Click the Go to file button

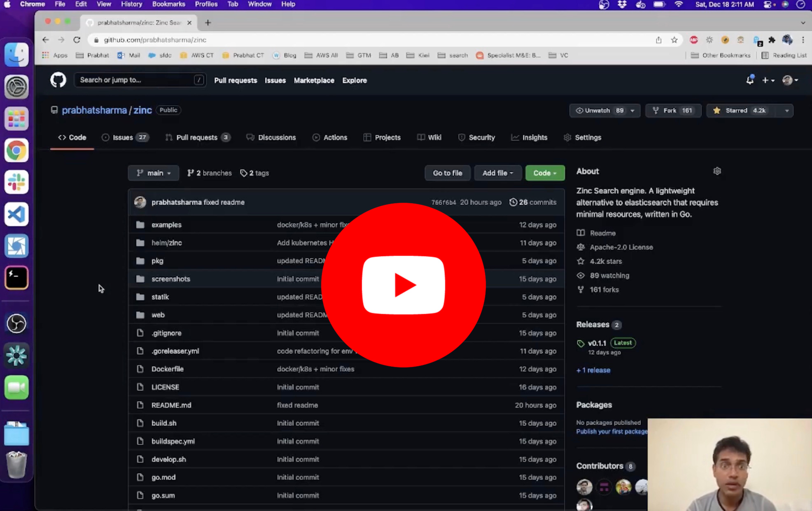click(447, 173)
